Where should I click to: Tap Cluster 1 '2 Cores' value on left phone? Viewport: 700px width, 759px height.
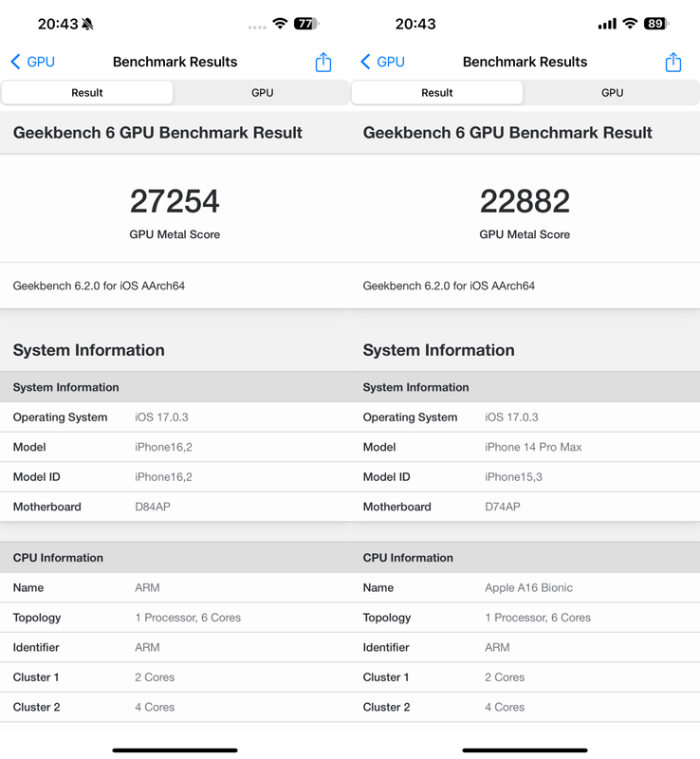pyautogui.click(x=155, y=677)
